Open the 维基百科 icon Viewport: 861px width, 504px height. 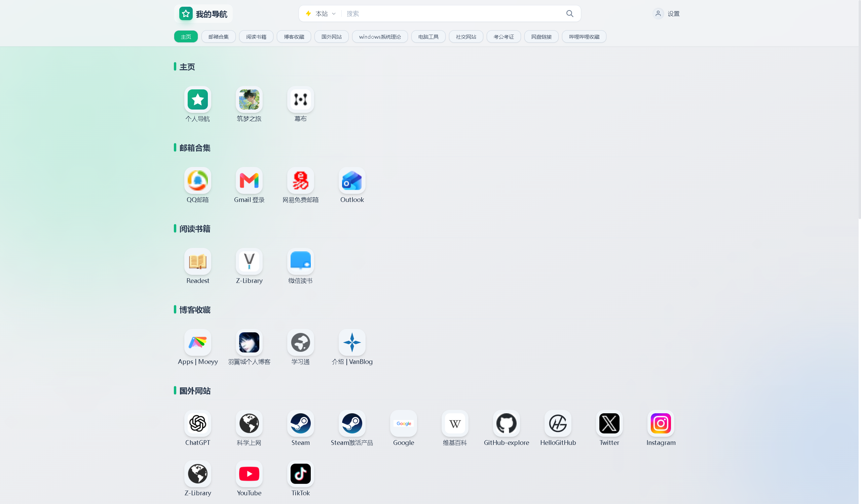click(455, 423)
